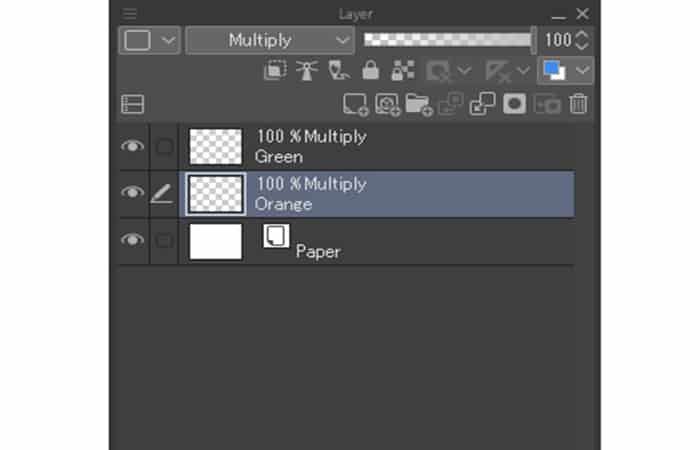This screenshot has width=700, height=450.
Task: Create a New Vector Layer
Action: tap(388, 104)
